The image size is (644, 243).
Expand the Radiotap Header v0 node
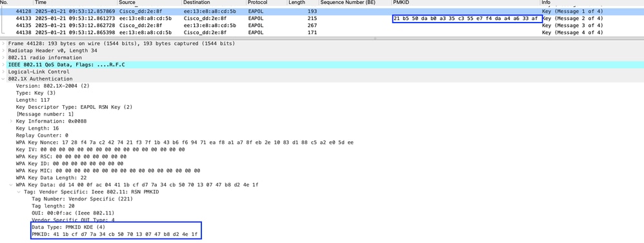click(x=4, y=50)
